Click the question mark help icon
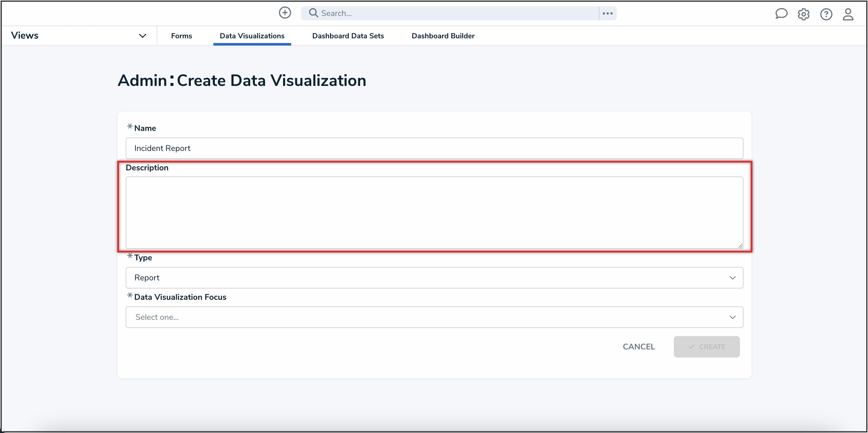868x433 pixels. coord(826,14)
